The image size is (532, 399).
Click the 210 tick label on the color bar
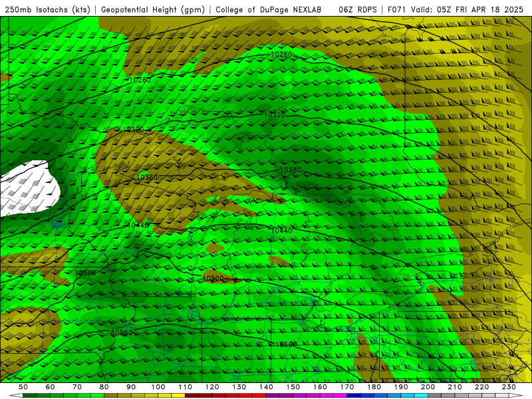click(x=455, y=387)
